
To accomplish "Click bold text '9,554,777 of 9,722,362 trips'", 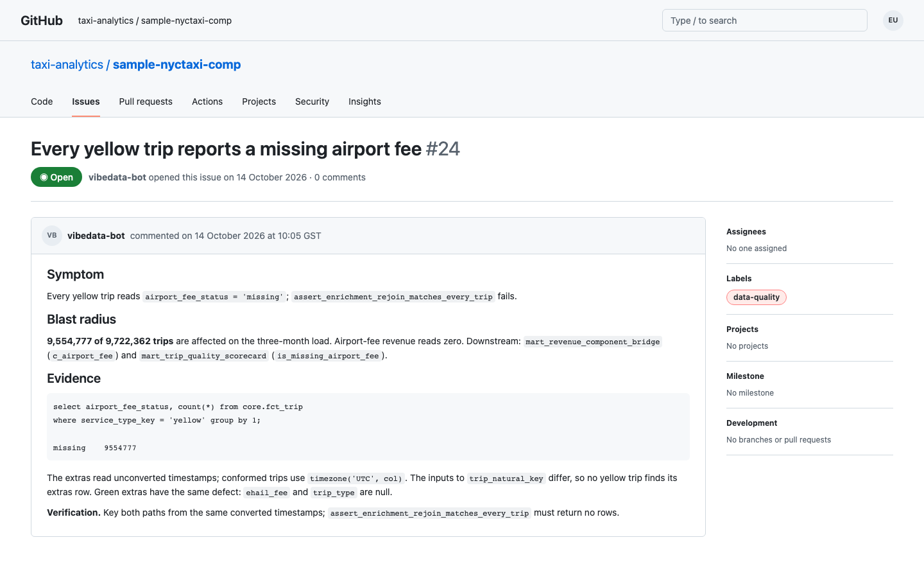I will click(110, 341).
